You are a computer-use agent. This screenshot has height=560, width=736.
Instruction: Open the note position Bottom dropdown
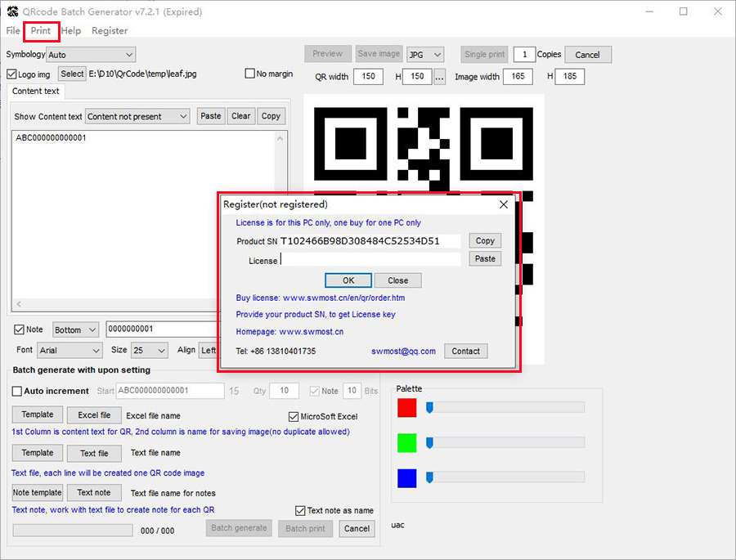tap(75, 329)
